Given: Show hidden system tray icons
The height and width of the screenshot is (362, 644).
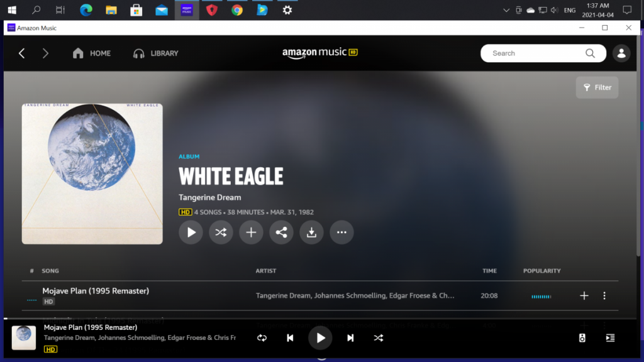Looking at the screenshot, I should 506,10.
